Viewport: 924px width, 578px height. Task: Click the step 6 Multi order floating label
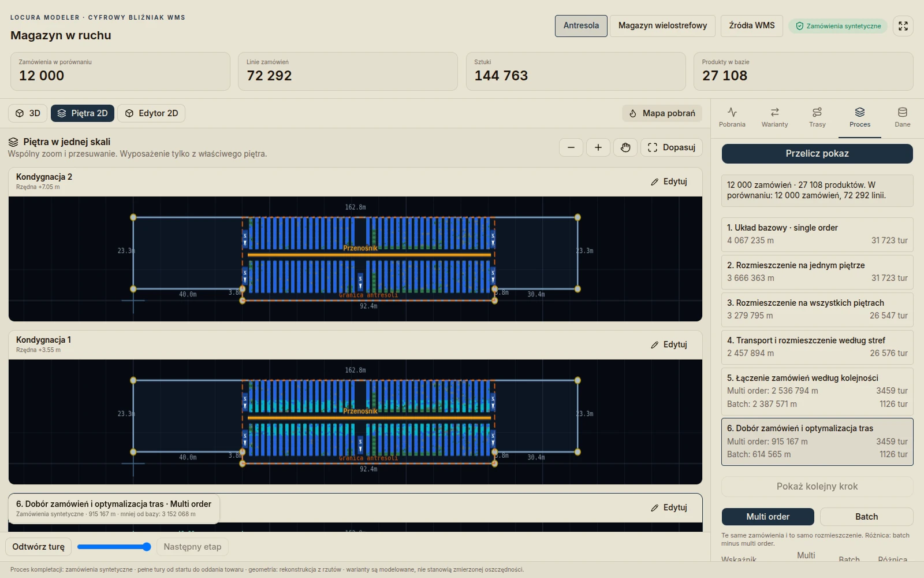[x=114, y=509]
